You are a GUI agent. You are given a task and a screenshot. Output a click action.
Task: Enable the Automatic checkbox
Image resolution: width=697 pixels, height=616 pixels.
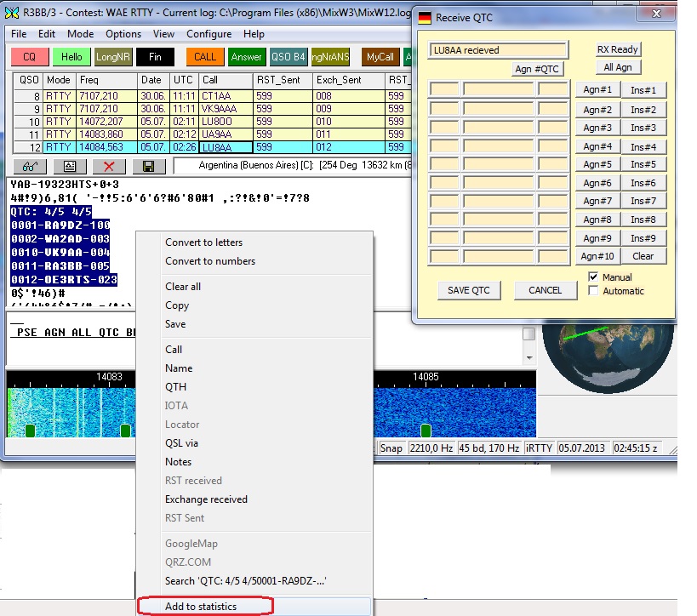pyautogui.click(x=594, y=291)
